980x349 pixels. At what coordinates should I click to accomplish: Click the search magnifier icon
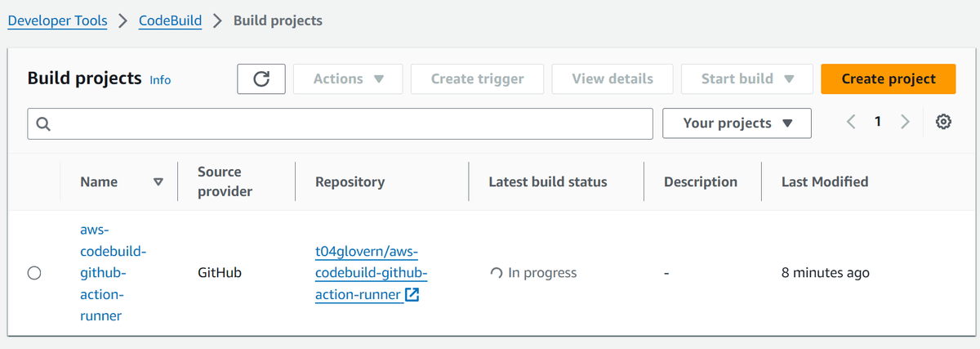point(44,123)
